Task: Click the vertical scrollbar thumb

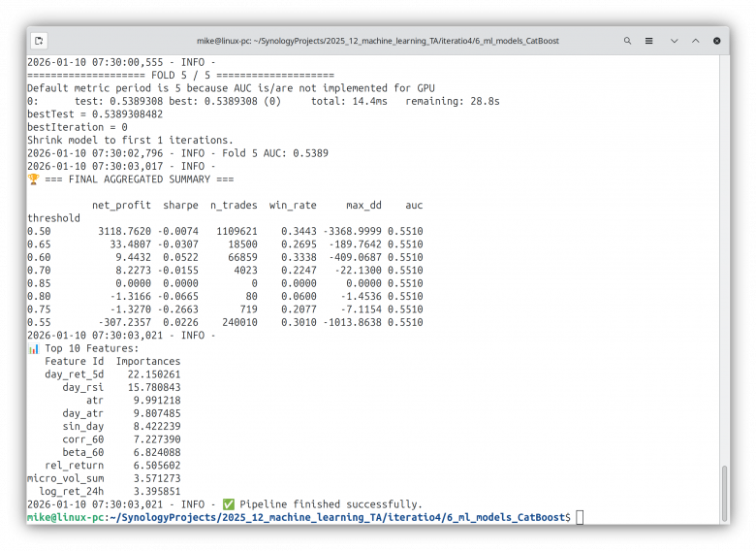Action: point(723,493)
